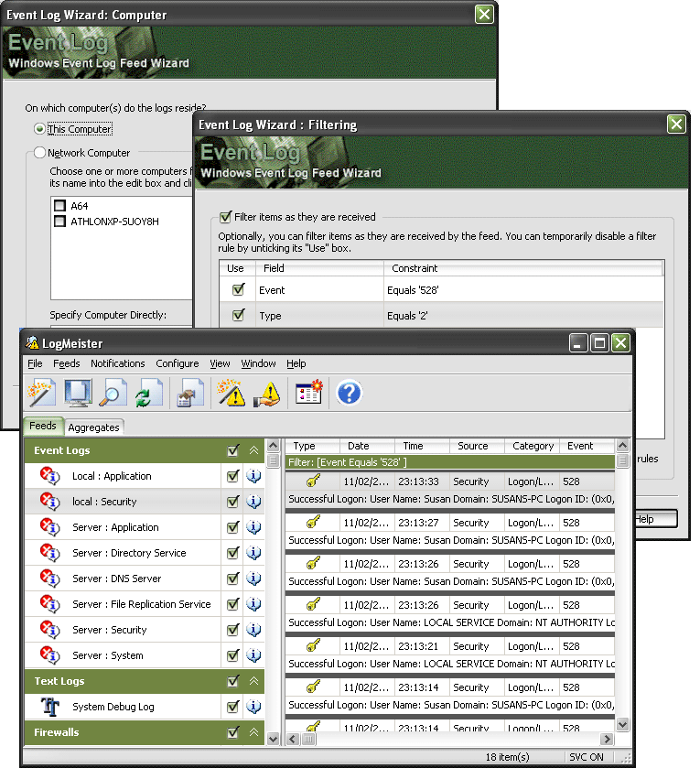Screen dimensions: 700x768
Task: Uncheck the Local : Application feed checkbox
Action: tap(233, 476)
